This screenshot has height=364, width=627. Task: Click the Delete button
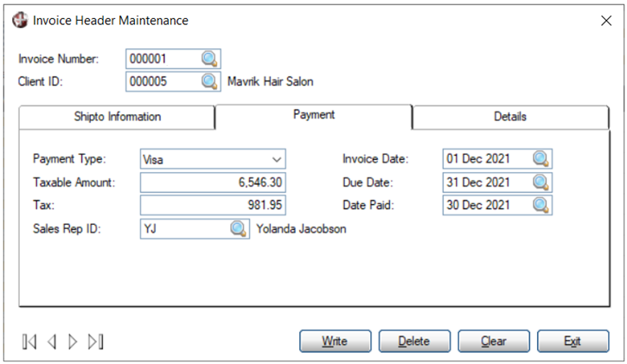click(x=413, y=341)
